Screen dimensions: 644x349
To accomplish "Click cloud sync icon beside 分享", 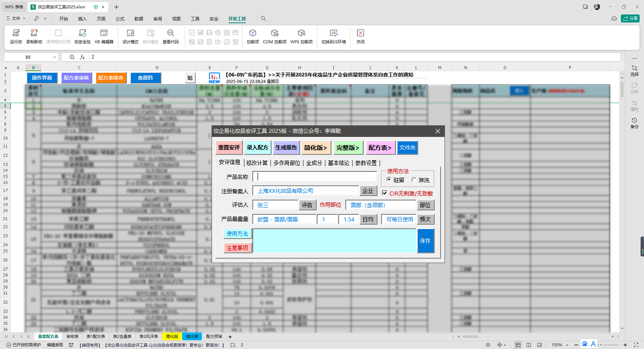I will click(x=614, y=18).
